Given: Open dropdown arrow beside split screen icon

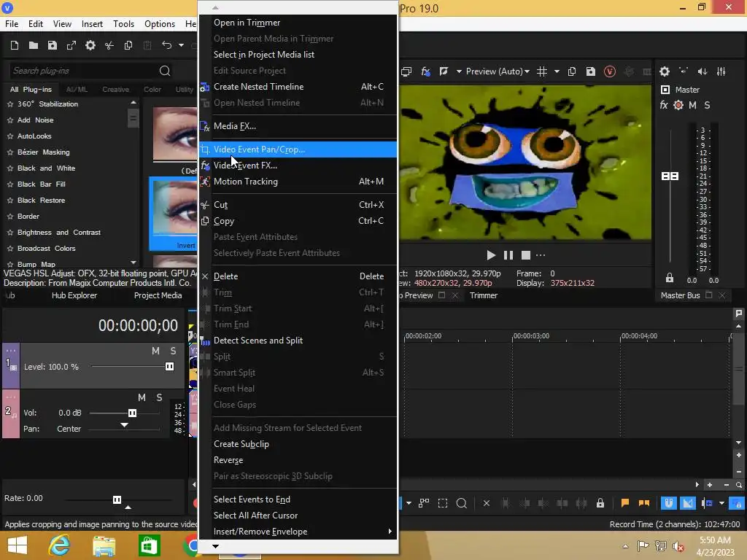Looking at the screenshot, I should pyautogui.click(x=459, y=71).
